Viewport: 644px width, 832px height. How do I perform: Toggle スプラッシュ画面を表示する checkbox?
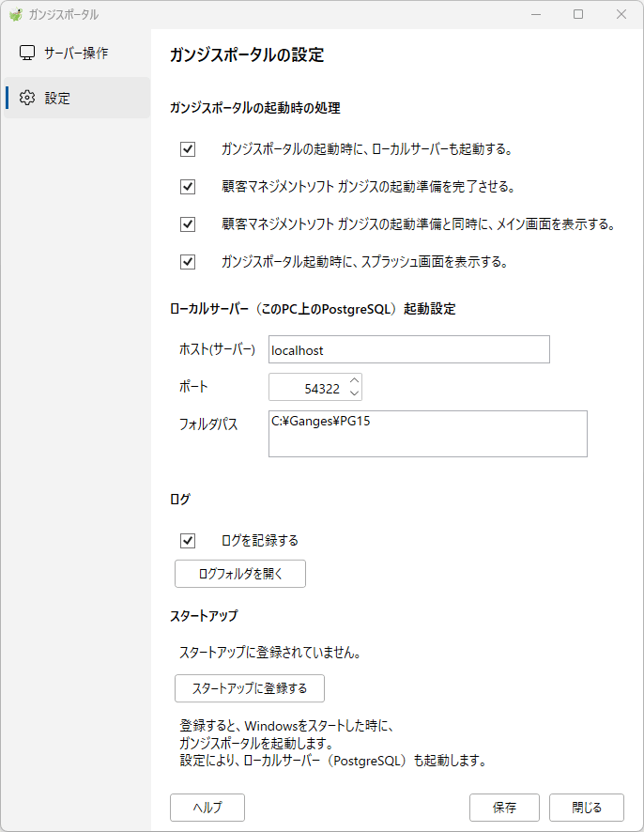188,262
